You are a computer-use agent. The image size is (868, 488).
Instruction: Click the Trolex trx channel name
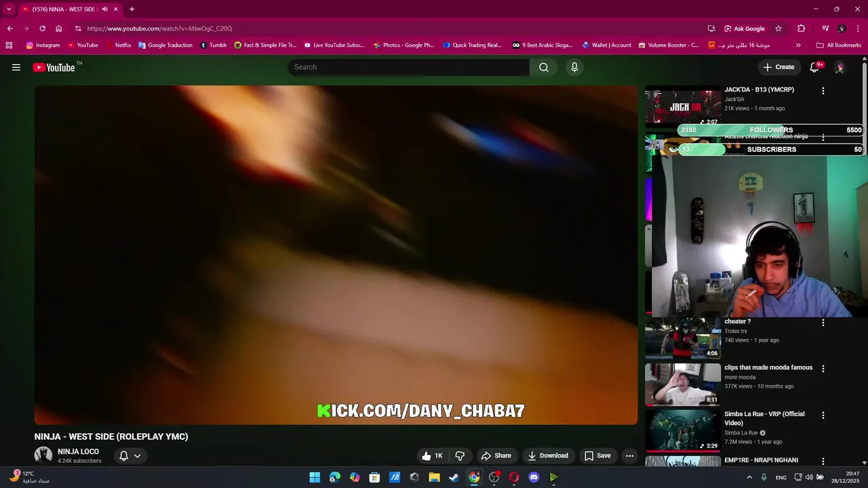pos(736,331)
